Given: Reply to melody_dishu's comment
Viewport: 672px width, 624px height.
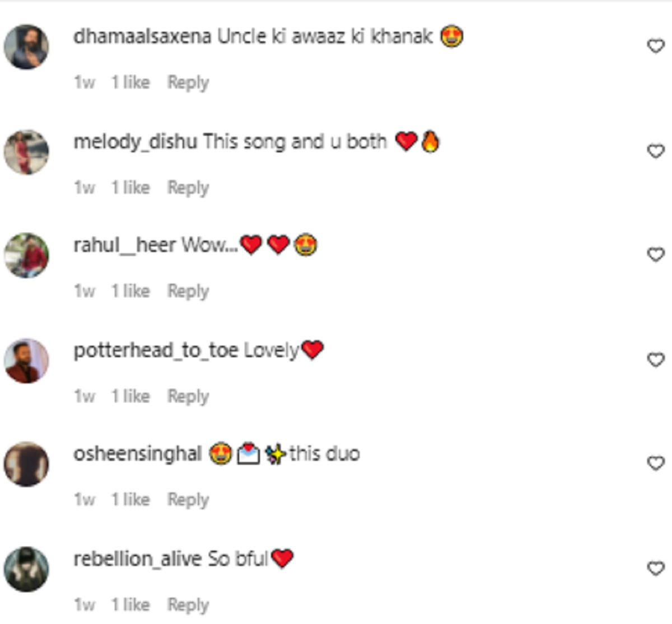Looking at the screenshot, I should pos(188,188).
